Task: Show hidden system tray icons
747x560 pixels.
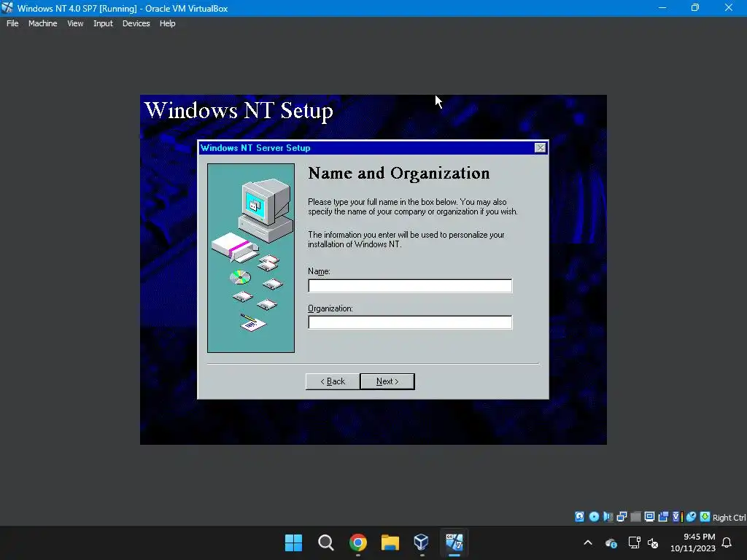Action: 588,542
